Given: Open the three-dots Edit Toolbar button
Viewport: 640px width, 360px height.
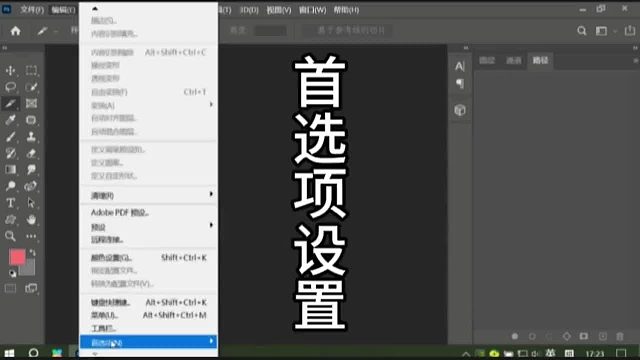Looking at the screenshot, I should (31, 236).
